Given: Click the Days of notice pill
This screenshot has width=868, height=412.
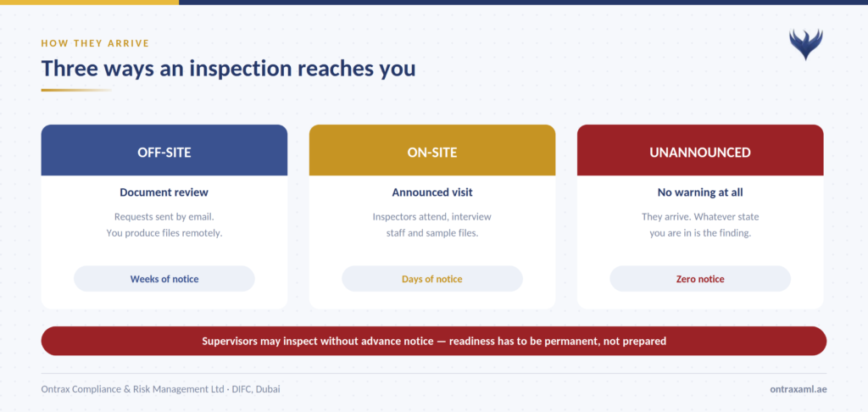Looking at the screenshot, I should [x=432, y=279].
